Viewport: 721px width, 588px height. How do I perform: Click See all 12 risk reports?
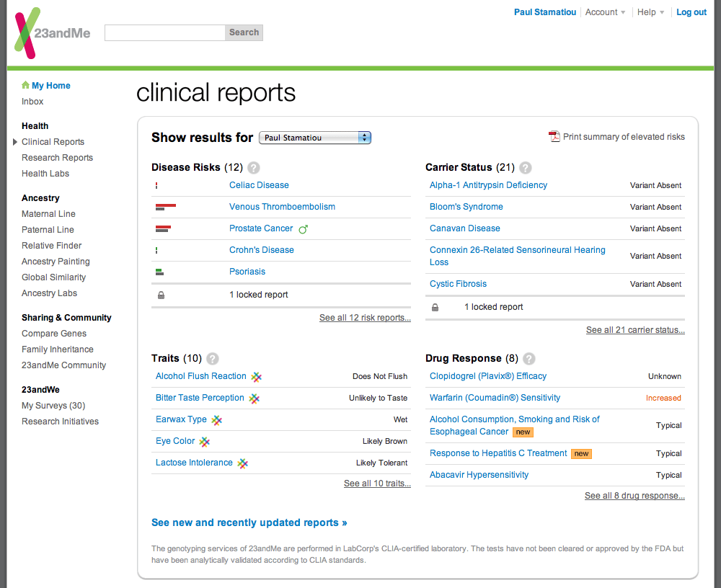365,318
